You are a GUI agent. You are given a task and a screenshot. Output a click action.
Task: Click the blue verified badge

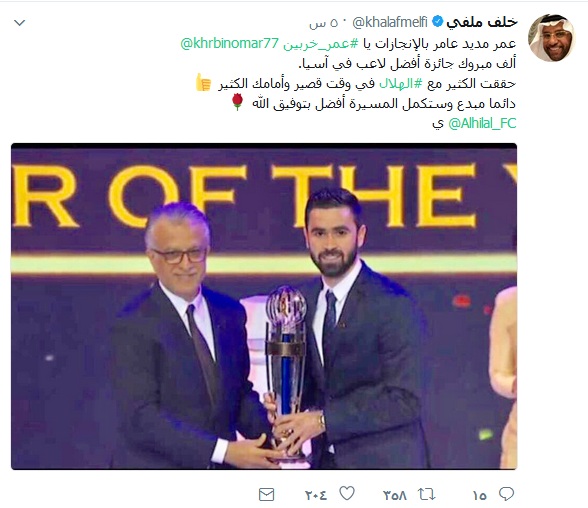tap(437, 22)
